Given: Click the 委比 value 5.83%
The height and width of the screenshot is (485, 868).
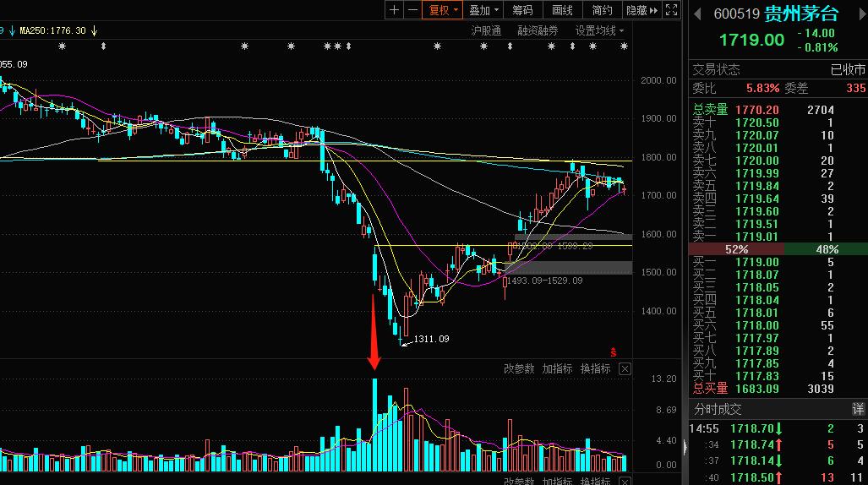Looking at the screenshot, I should tap(762, 88).
